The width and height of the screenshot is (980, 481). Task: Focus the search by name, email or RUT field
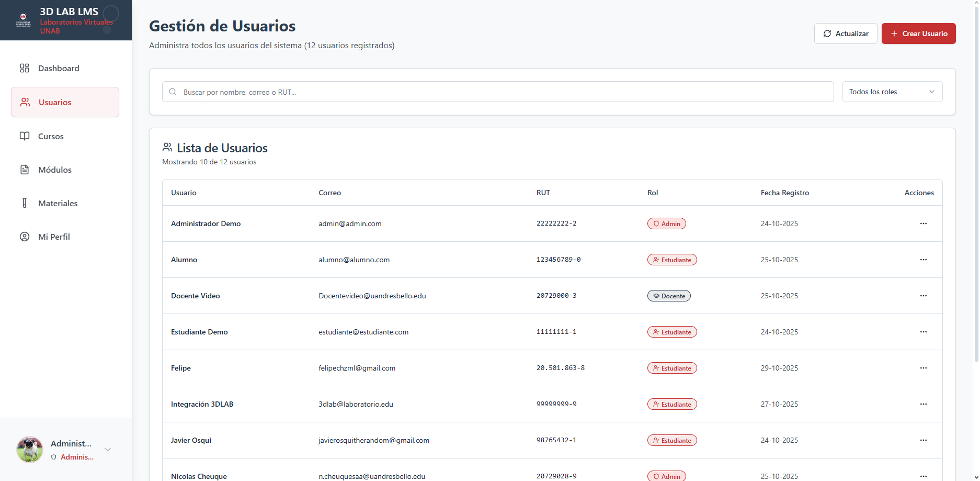497,92
